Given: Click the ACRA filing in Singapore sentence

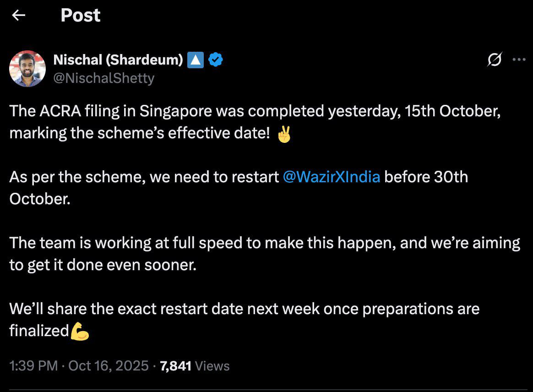Looking at the screenshot, I should (x=254, y=111).
